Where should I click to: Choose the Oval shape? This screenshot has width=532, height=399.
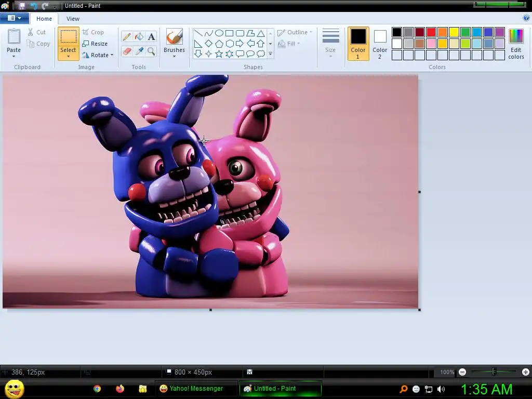[x=219, y=33]
